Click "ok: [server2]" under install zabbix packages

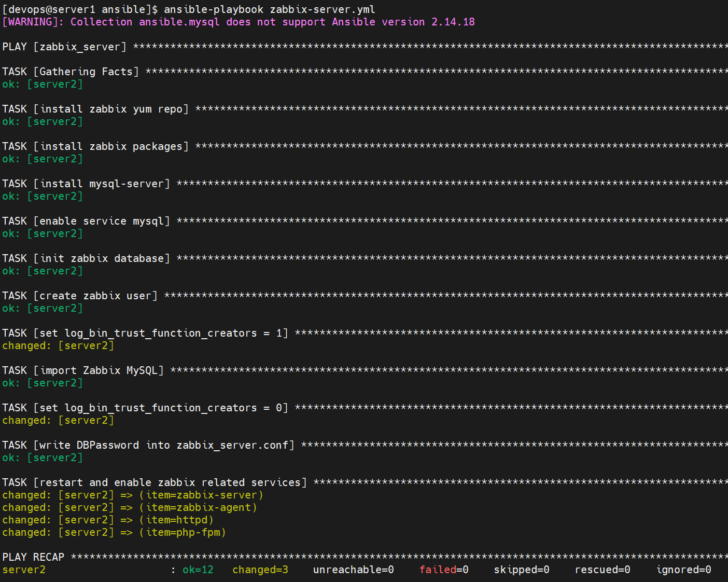point(43,159)
